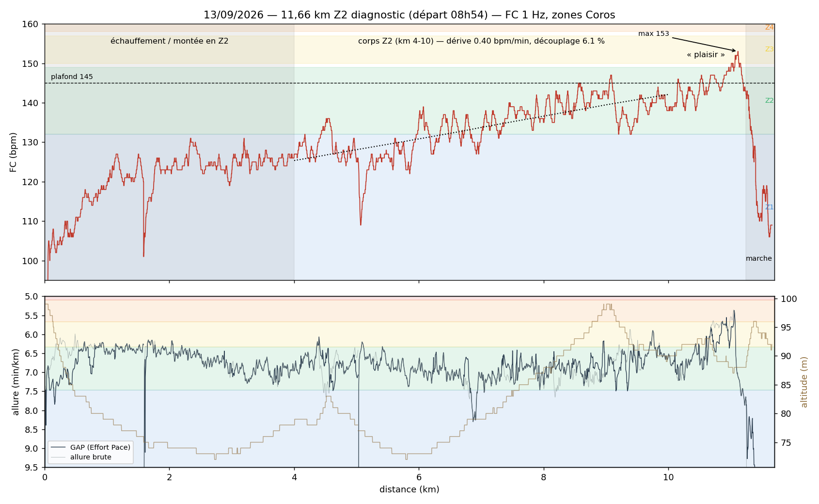The height and width of the screenshot is (504, 819).
Task: Click the "corps Z2 (km 4-10)" drift annotation
Action: 481,41
